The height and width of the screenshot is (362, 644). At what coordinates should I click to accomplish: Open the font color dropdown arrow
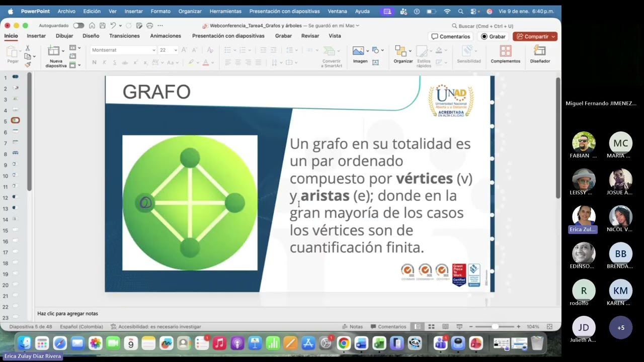[212, 63]
